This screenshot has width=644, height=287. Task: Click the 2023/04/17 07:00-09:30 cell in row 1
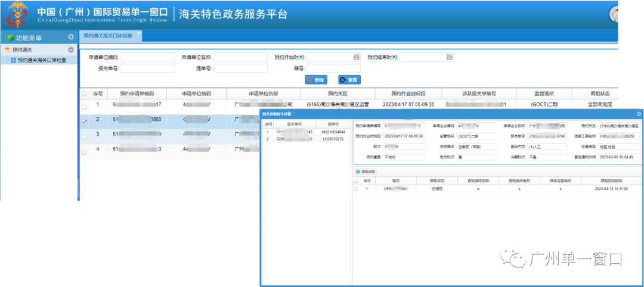pyautogui.click(x=408, y=104)
